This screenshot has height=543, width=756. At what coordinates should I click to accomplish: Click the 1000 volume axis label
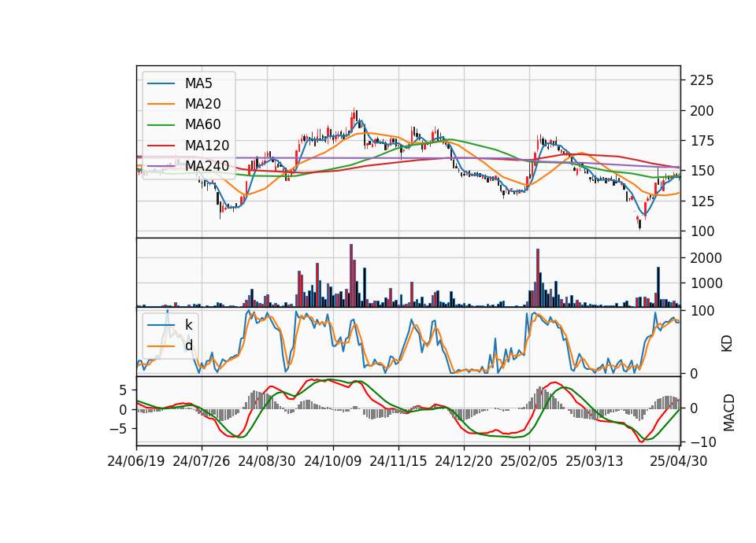point(706,283)
